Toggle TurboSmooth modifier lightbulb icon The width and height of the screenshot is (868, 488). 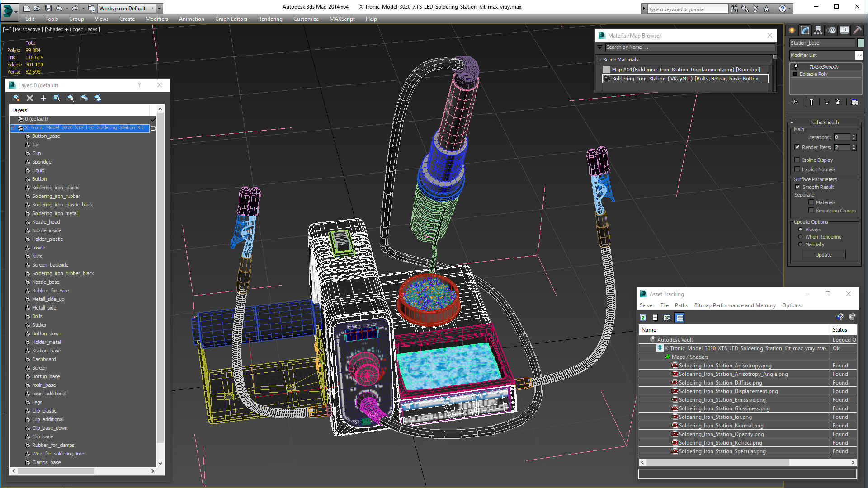click(796, 66)
